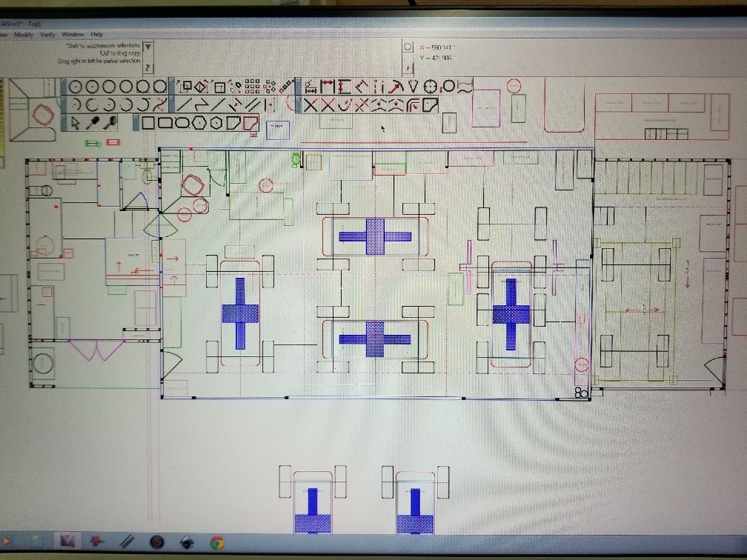Expand the selection hints dropdown arrow

pyautogui.click(x=147, y=47)
